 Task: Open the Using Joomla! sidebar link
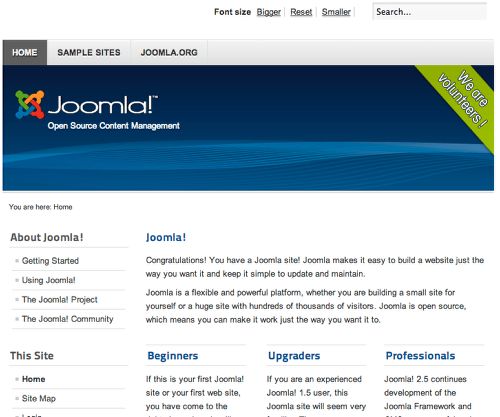49,280
